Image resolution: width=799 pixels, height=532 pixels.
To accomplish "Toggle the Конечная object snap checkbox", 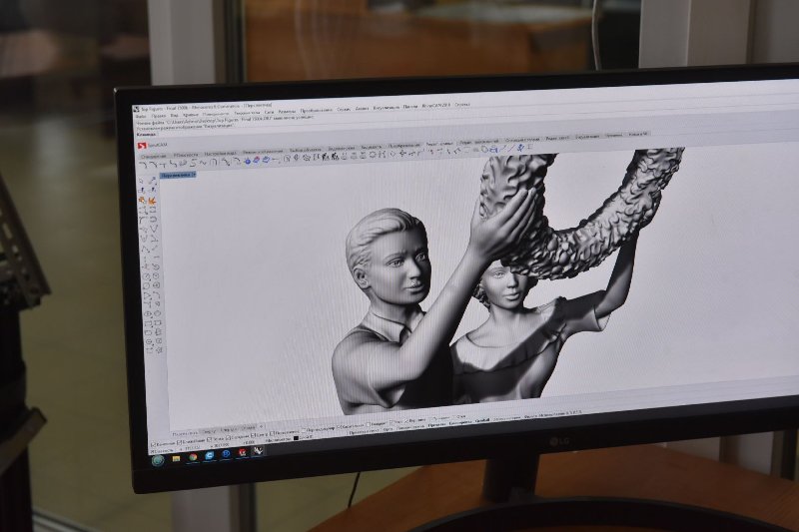I will (x=153, y=443).
